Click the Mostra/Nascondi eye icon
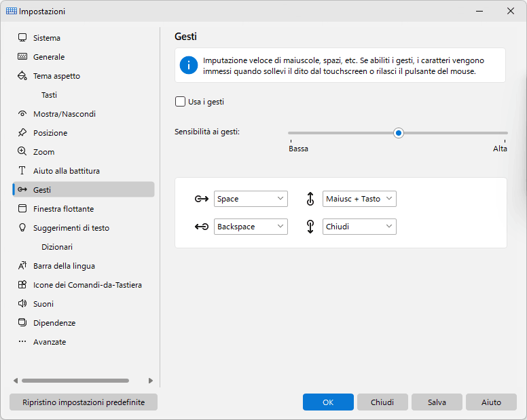This screenshot has width=527, height=420. [22, 113]
